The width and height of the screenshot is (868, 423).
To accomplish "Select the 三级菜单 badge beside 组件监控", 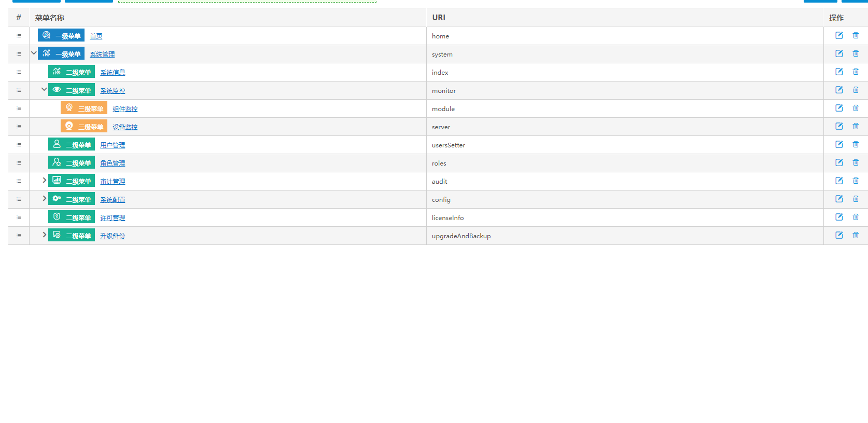I will pyautogui.click(x=84, y=108).
